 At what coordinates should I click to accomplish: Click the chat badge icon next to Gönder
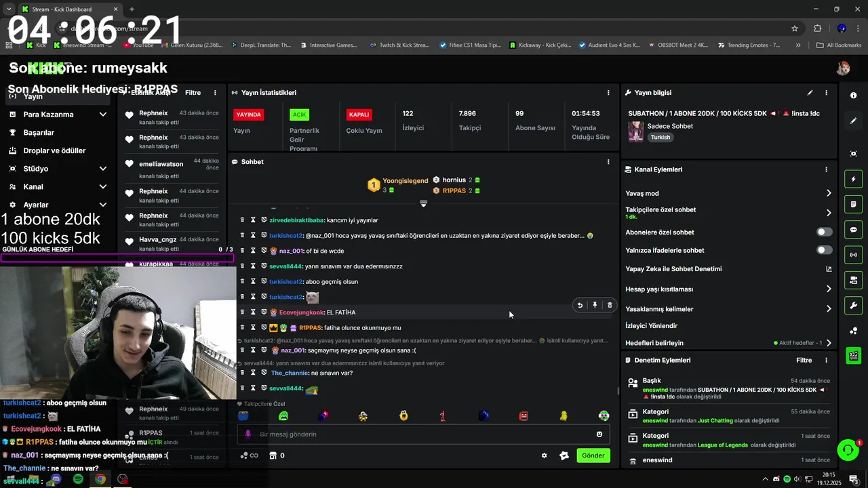[x=564, y=455]
